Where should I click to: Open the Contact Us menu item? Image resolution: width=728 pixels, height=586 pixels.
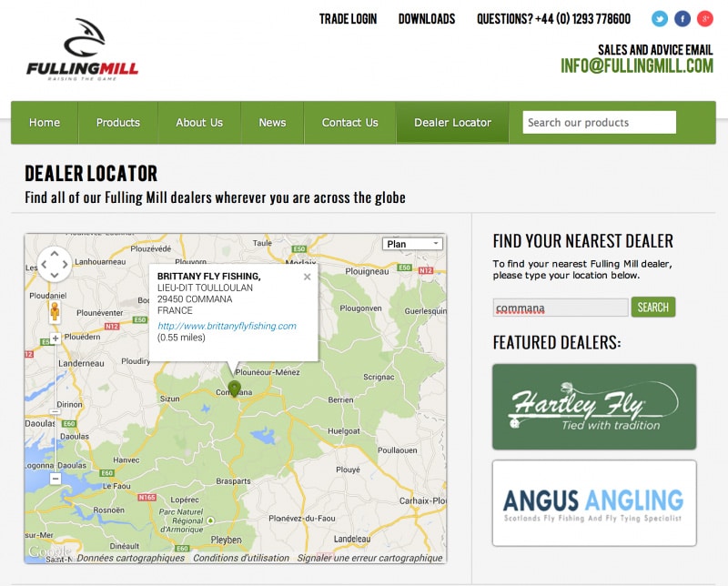[350, 123]
